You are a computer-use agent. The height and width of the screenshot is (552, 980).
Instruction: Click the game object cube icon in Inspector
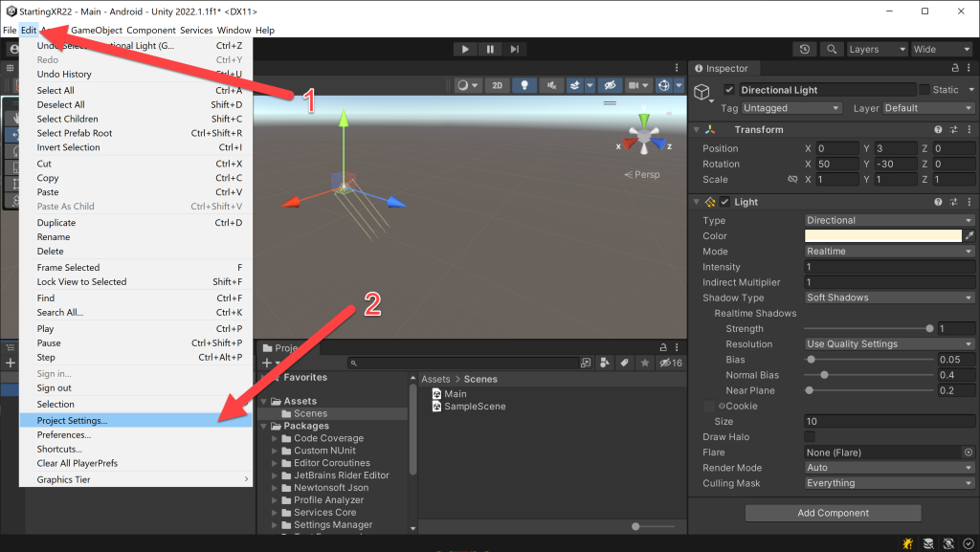coord(702,93)
